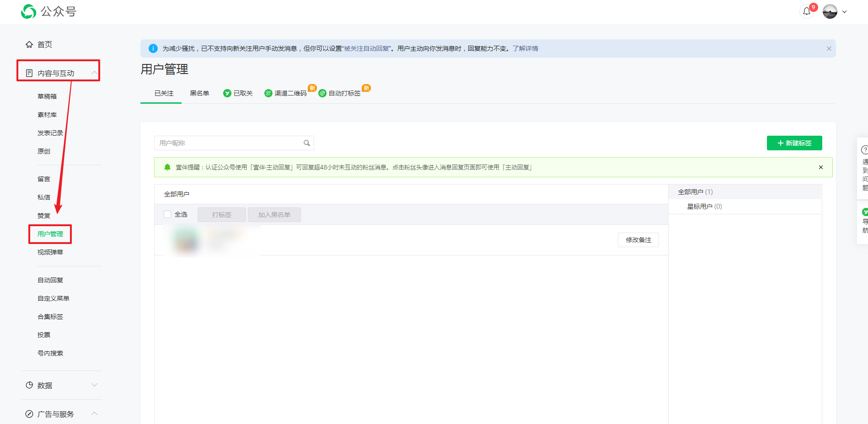This screenshot has width=868, height=424.
Task: Open 视频弹幕 in the sidebar
Action: point(50,252)
